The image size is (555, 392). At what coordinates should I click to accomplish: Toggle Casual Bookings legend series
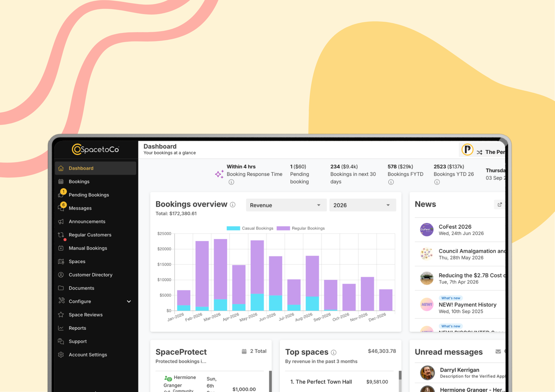[x=250, y=228]
